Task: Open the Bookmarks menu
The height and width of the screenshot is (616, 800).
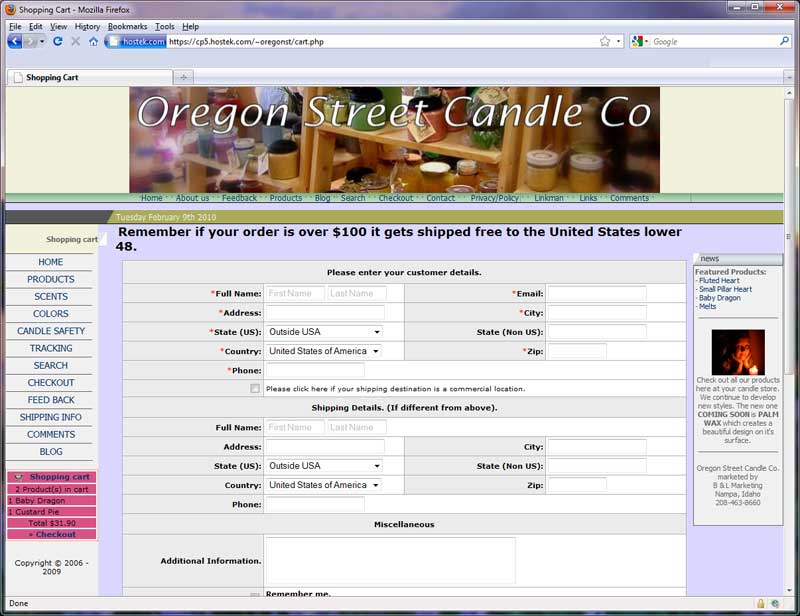Action: [x=128, y=27]
